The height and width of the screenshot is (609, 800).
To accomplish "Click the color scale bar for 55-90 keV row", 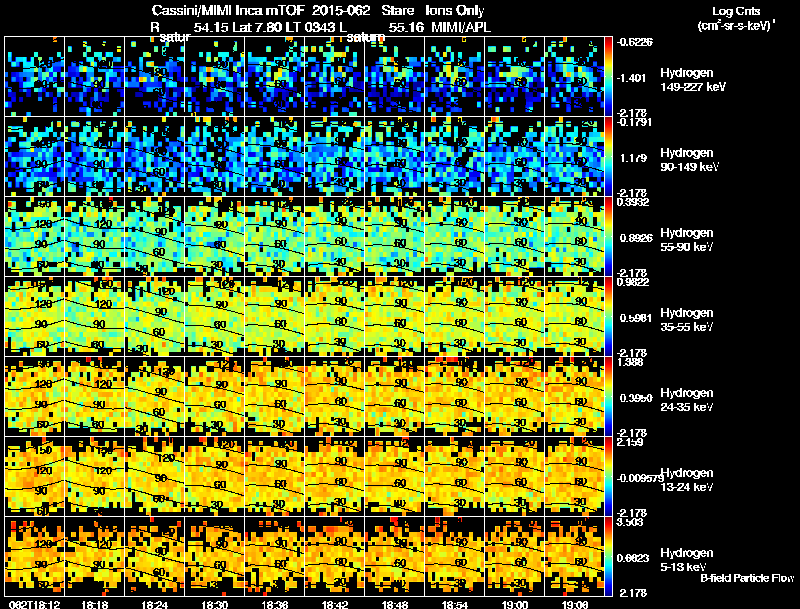I will 609,237.
